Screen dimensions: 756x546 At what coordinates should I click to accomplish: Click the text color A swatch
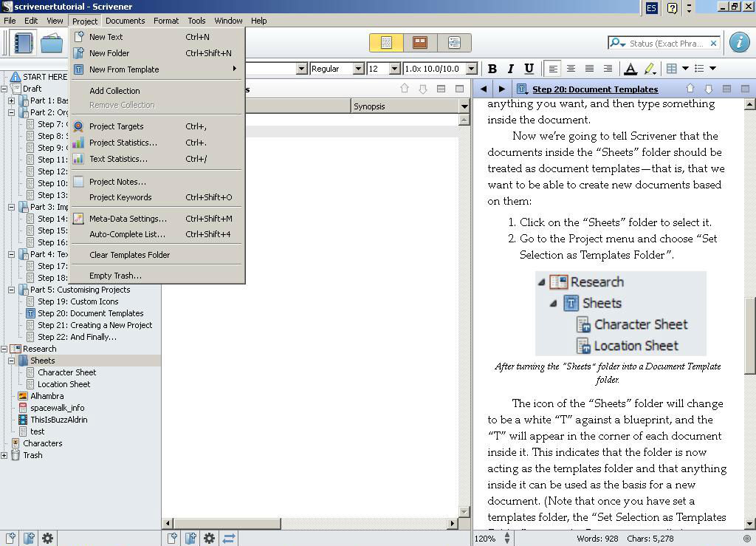pyautogui.click(x=630, y=69)
